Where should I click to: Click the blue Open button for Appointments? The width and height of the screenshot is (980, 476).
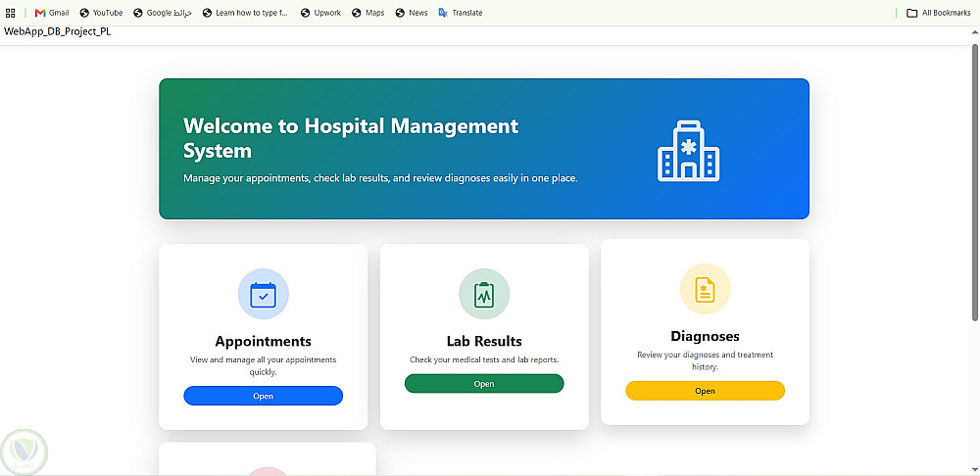click(x=263, y=396)
